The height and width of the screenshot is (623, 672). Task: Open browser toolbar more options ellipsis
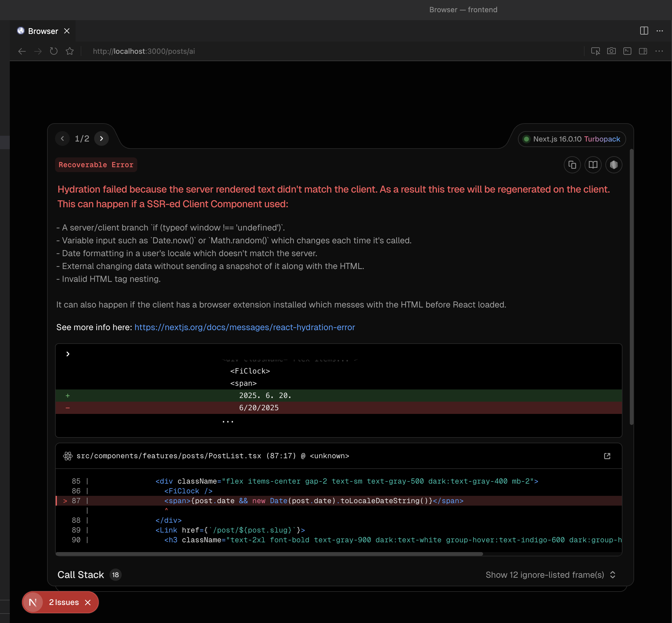point(659,51)
